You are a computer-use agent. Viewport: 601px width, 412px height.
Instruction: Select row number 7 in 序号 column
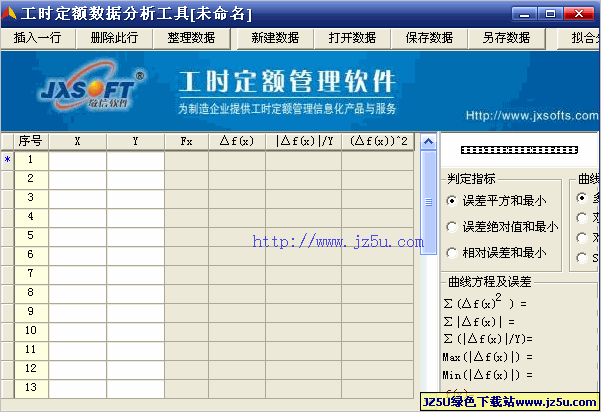31,274
